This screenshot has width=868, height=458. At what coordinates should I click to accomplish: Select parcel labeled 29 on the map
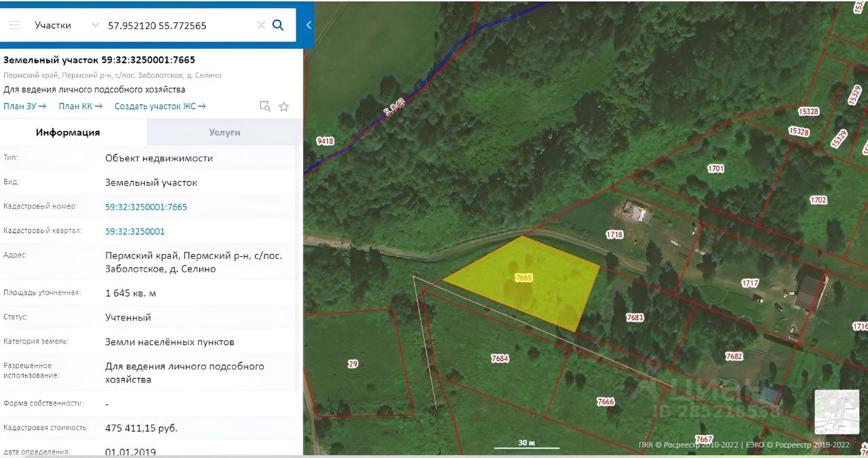(x=353, y=364)
